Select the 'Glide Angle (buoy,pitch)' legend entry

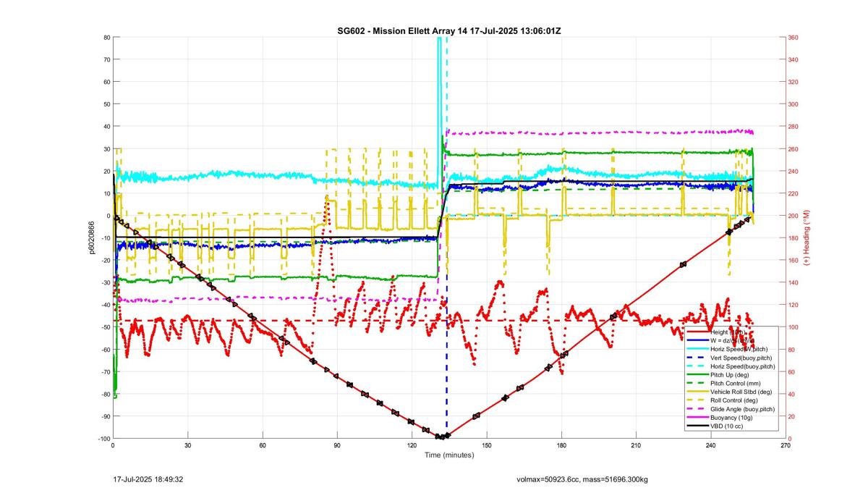click(x=731, y=409)
